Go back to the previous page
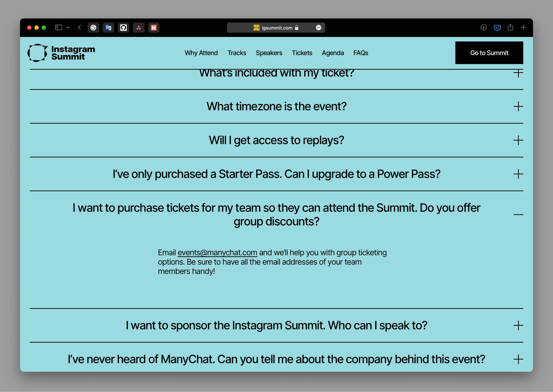This screenshot has height=392, width=553. coord(79,27)
